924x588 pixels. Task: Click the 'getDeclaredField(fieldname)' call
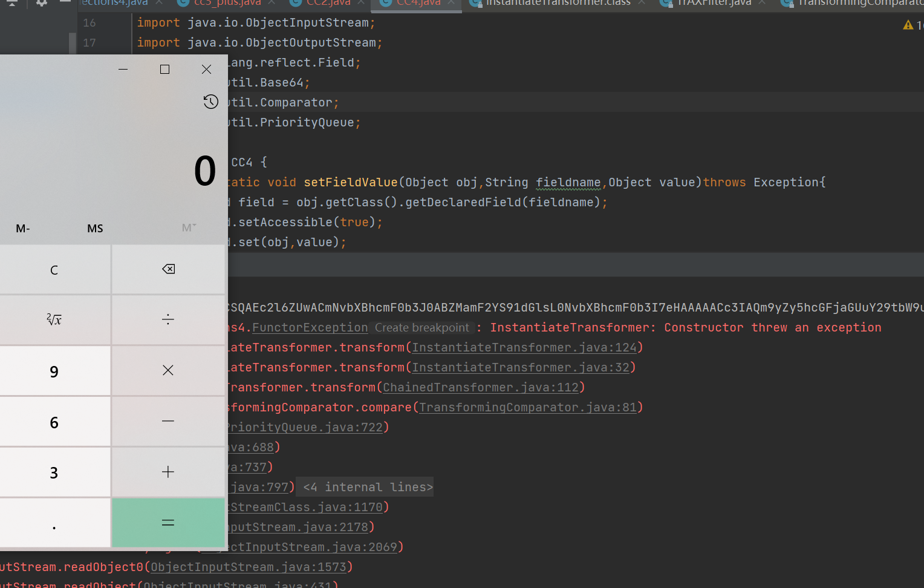tap(503, 202)
